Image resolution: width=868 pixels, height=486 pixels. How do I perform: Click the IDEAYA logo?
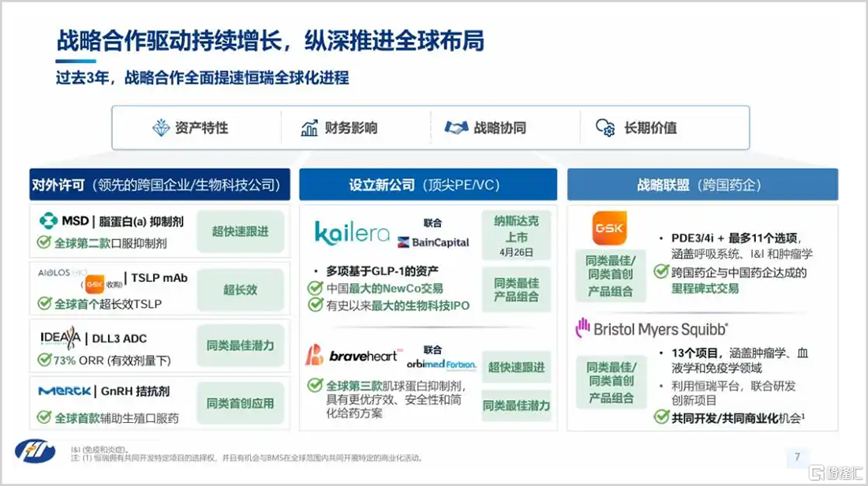coord(60,338)
